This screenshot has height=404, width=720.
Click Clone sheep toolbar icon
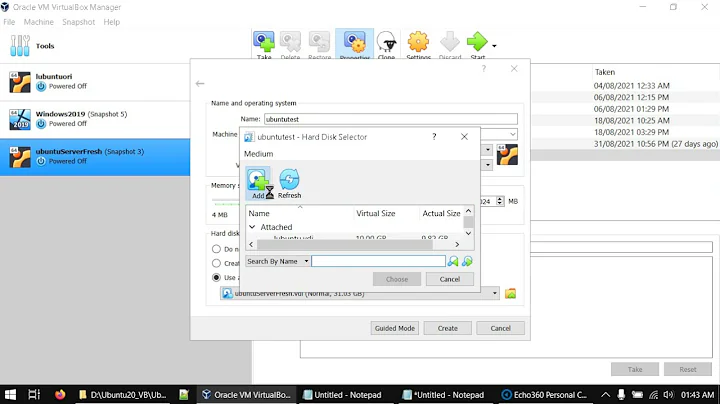pyautogui.click(x=386, y=44)
